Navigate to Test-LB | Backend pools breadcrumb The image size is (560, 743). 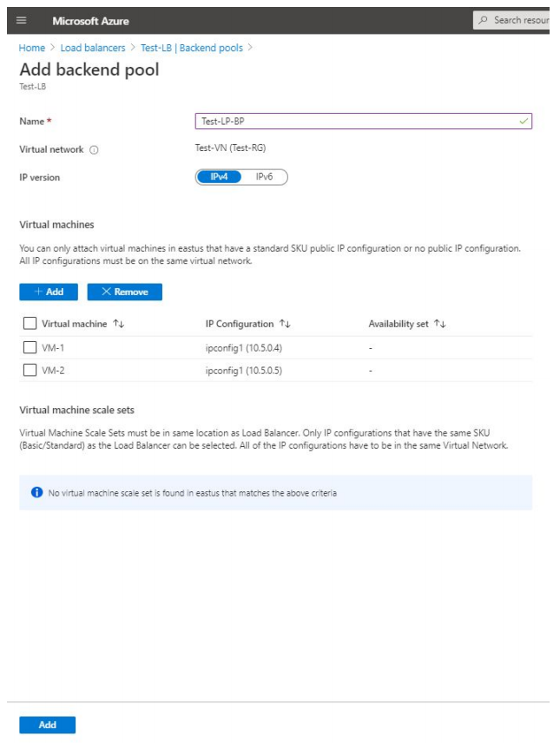click(x=192, y=48)
